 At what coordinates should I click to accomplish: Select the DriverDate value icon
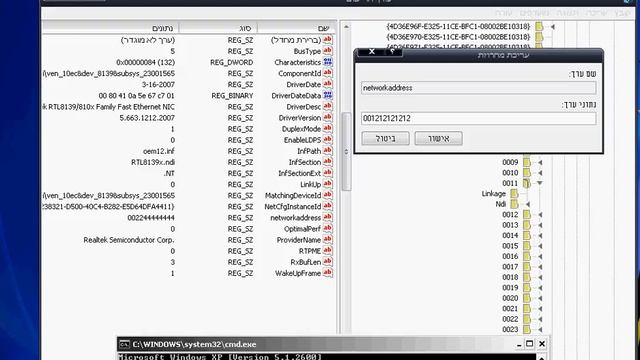pyautogui.click(x=327, y=84)
